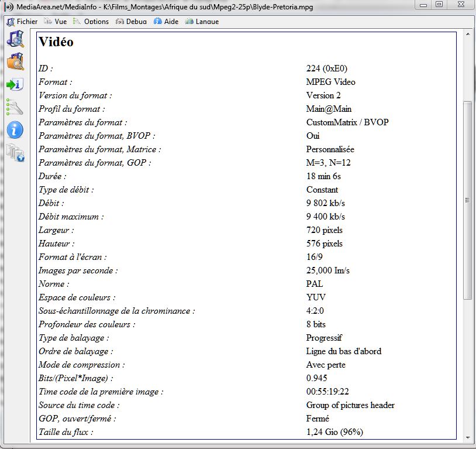The image size is (476, 449).
Task: Click the Débit maximum label
Action: pyautogui.click(x=71, y=217)
